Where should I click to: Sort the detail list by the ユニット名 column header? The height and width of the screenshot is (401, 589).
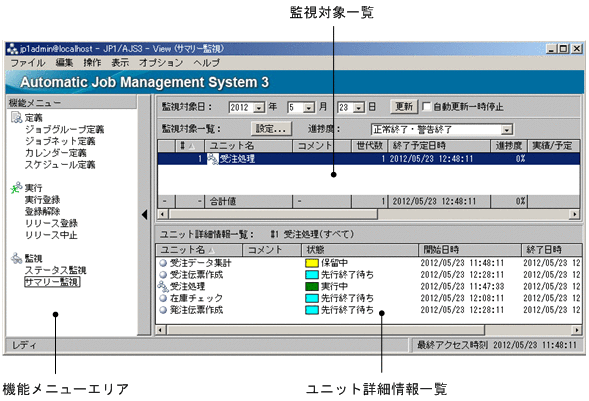coord(199,250)
